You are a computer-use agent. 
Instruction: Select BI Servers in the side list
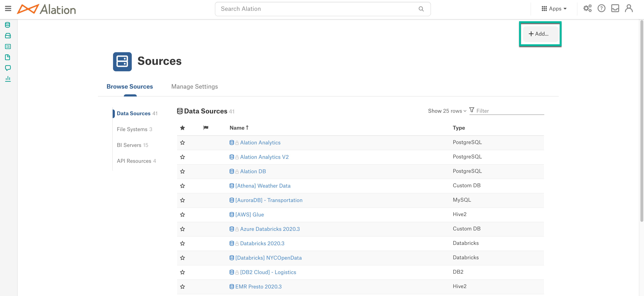click(x=132, y=145)
